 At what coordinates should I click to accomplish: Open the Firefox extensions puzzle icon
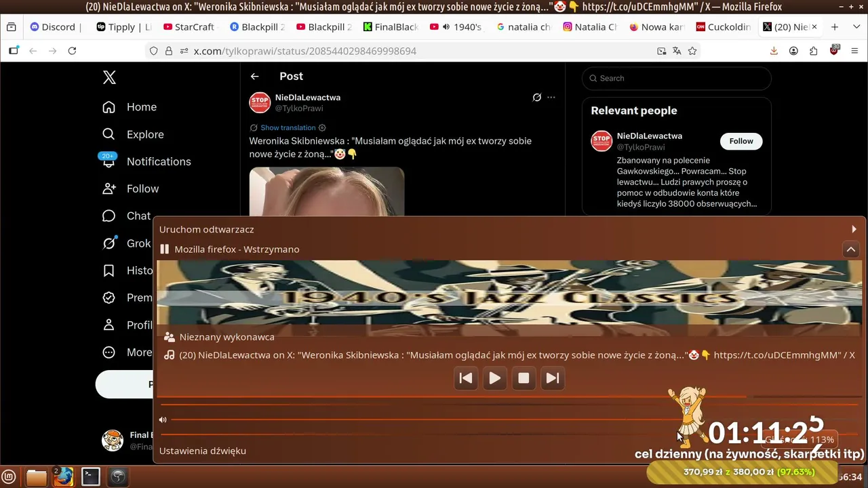coord(814,51)
